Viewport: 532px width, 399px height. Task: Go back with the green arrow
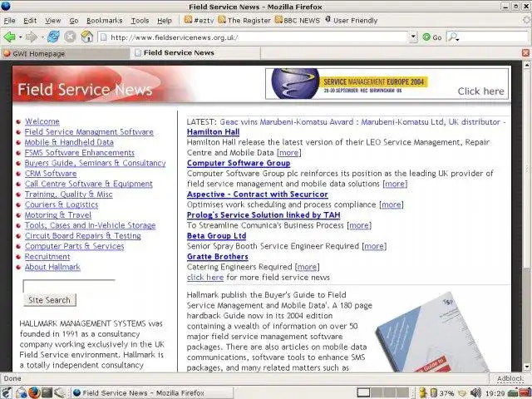[x=9, y=37]
